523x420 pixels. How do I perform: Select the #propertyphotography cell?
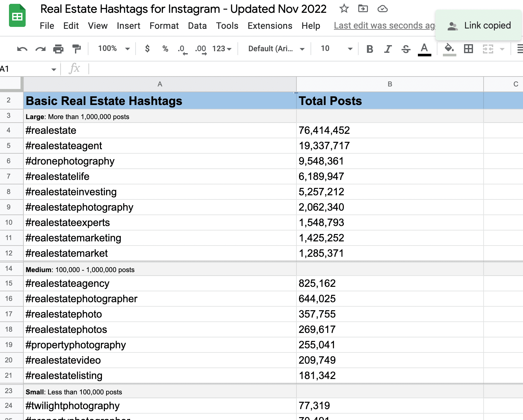[160, 345]
